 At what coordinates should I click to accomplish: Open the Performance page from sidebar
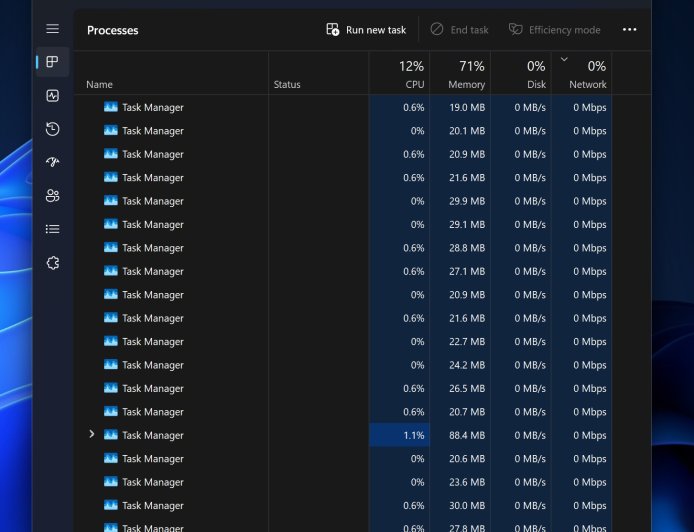52,96
